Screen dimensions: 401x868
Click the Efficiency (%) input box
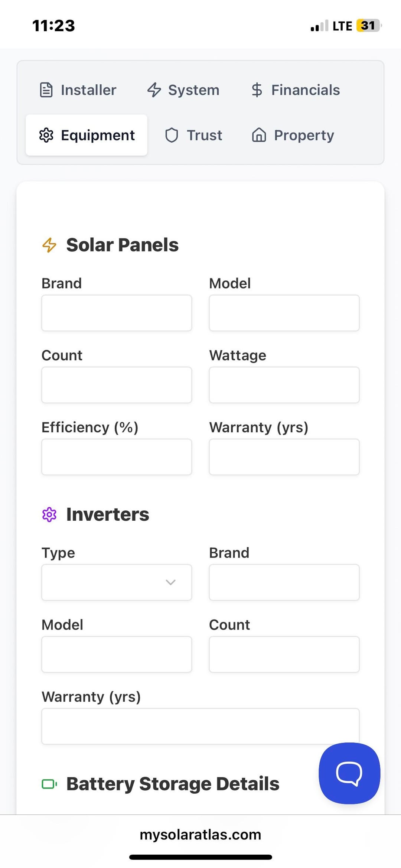pos(117,457)
